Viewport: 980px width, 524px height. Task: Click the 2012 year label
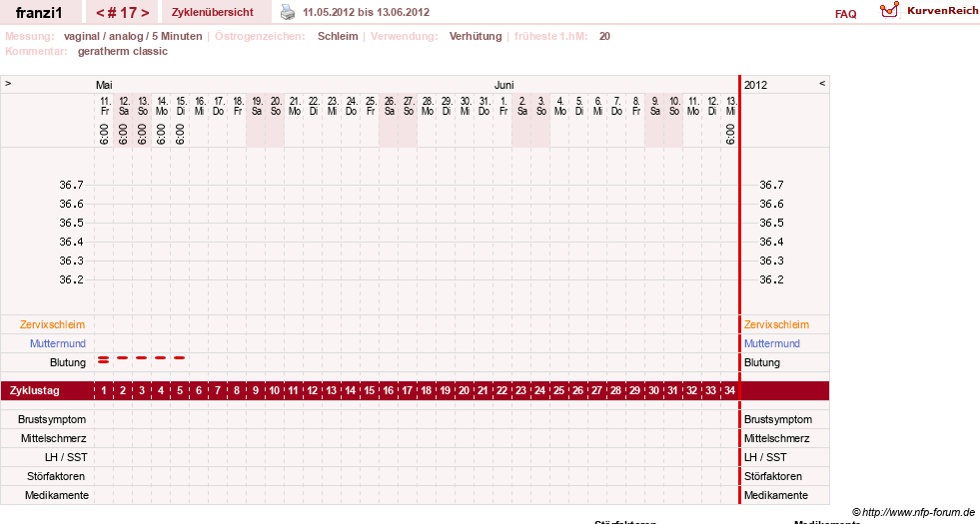point(755,85)
